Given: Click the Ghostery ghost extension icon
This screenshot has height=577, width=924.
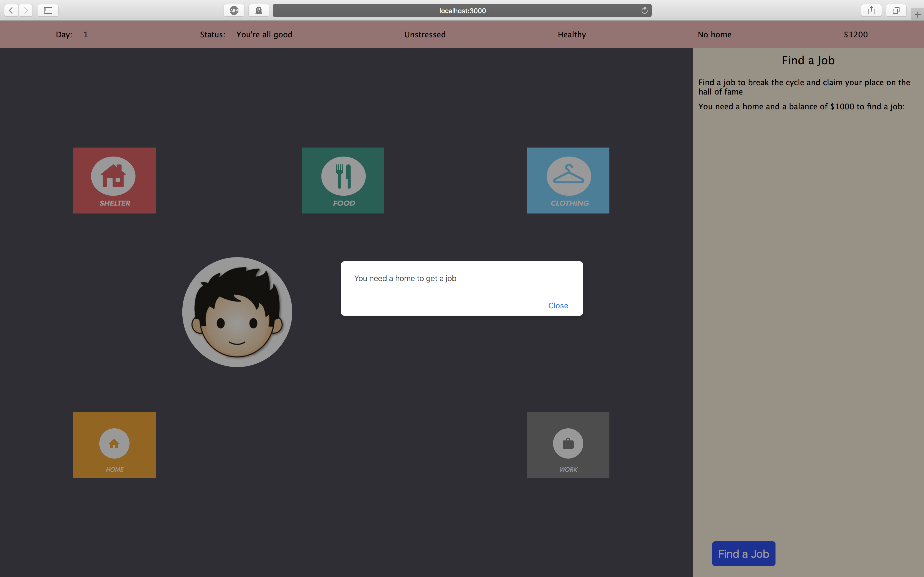Looking at the screenshot, I should 258,10.
